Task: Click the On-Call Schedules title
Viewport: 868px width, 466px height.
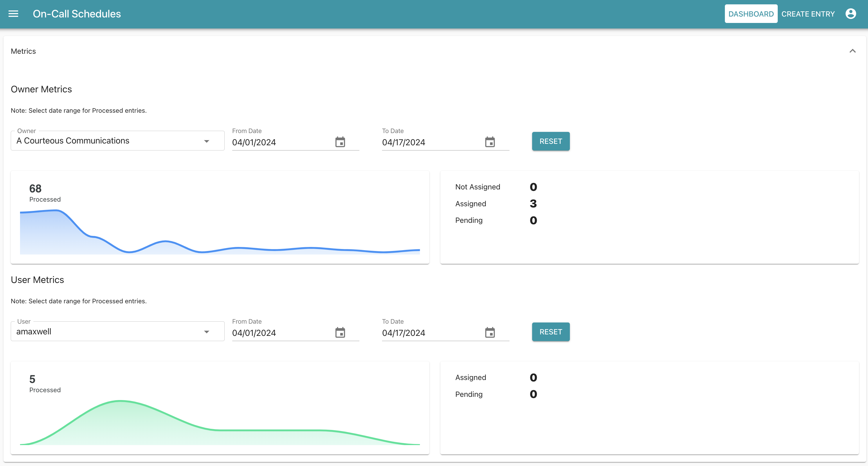Action: tap(76, 14)
